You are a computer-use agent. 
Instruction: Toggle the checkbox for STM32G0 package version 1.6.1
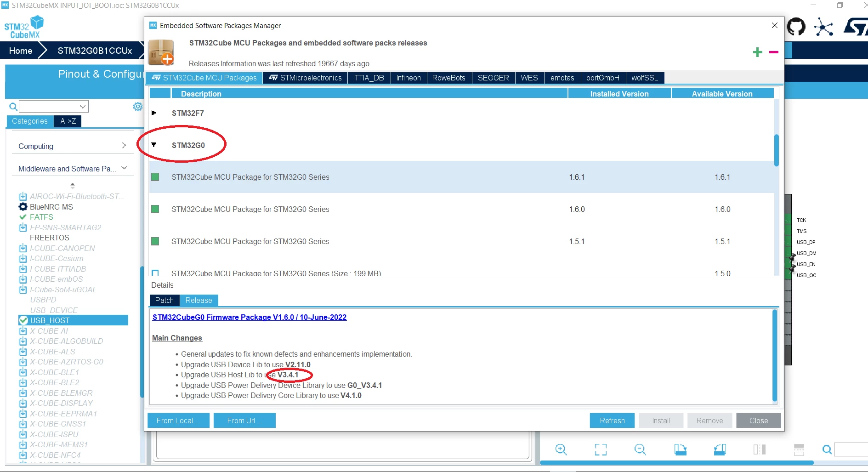155,177
